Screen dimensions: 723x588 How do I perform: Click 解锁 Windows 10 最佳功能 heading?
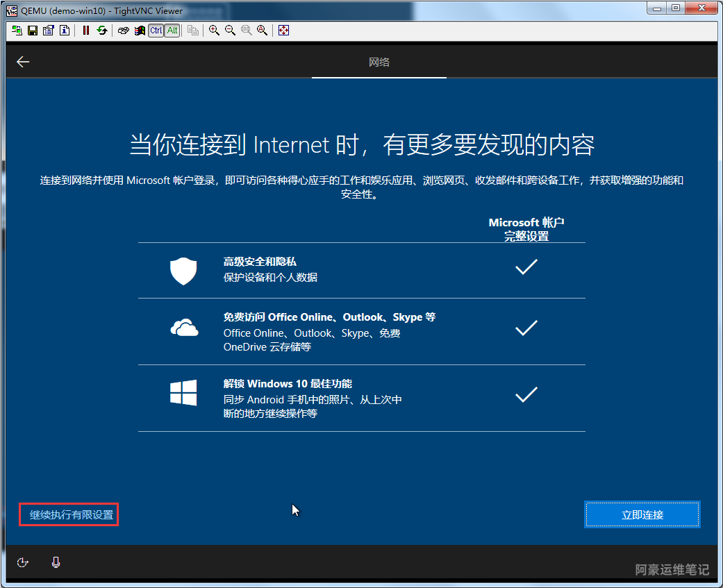pyautogui.click(x=288, y=384)
